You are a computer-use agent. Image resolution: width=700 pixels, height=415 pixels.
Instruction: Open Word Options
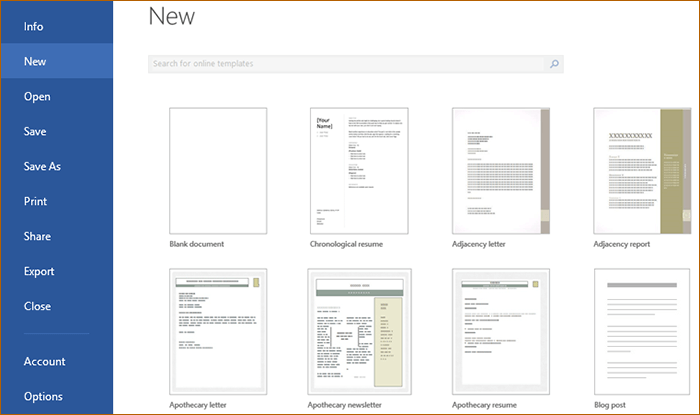[44, 396]
